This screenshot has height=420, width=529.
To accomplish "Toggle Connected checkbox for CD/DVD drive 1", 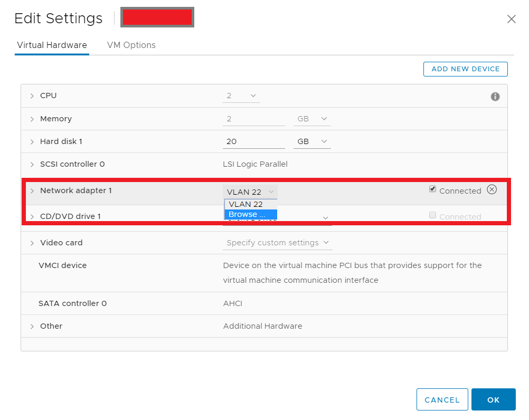I will [433, 215].
